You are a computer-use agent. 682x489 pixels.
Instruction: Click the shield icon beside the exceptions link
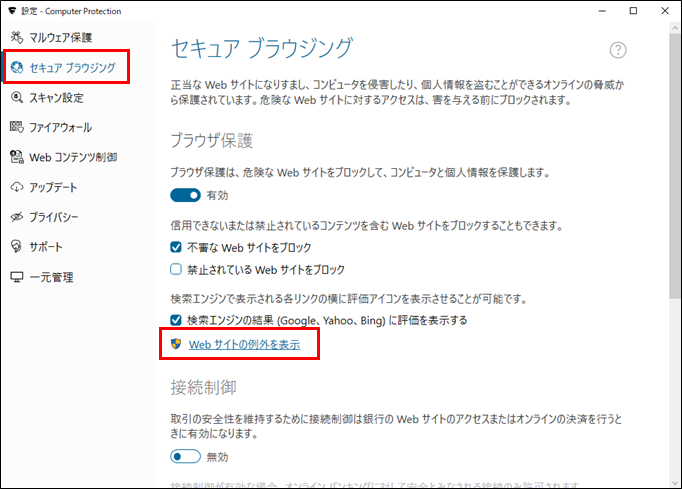pos(176,344)
